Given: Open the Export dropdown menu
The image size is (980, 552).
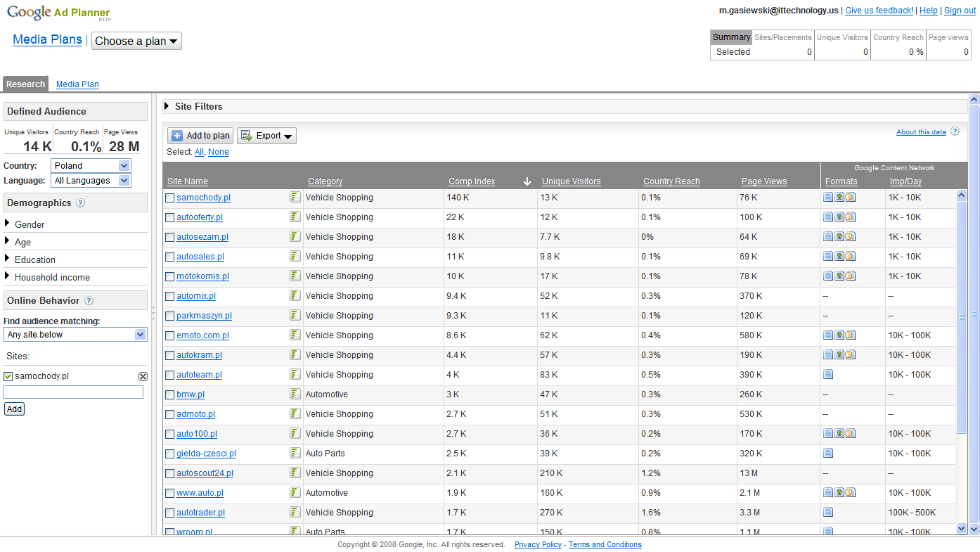Looking at the screenshot, I should click(266, 136).
